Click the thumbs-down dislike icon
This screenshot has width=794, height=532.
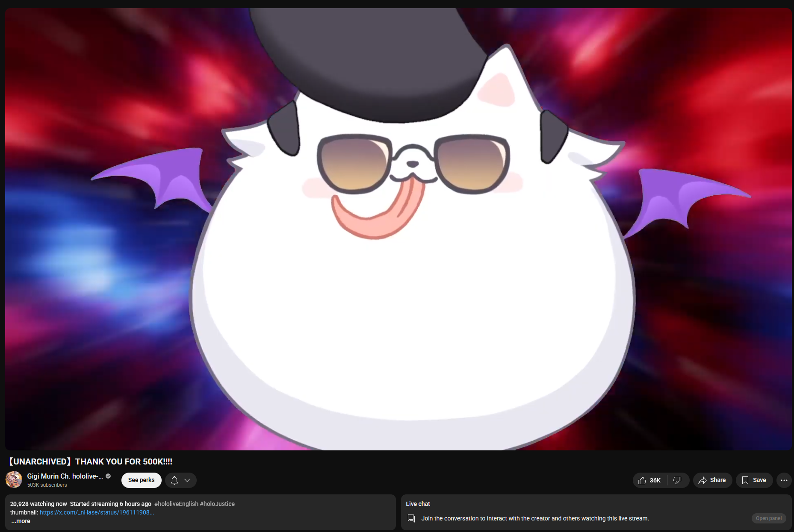[x=678, y=480]
